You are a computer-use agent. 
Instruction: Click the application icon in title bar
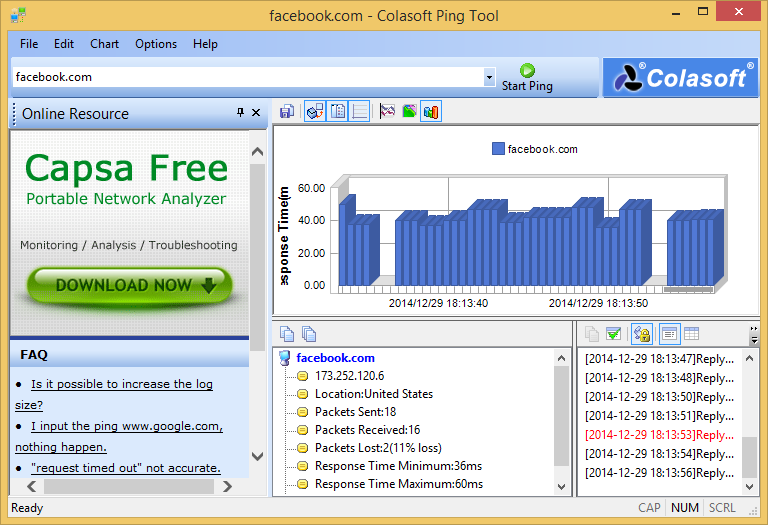click(x=18, y=15)
